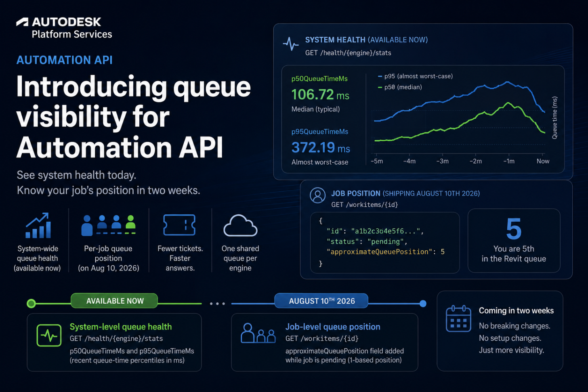The image size is (588, 392).
Task: Click the cloud icon above One shared queue
Action: click(240, 226)
